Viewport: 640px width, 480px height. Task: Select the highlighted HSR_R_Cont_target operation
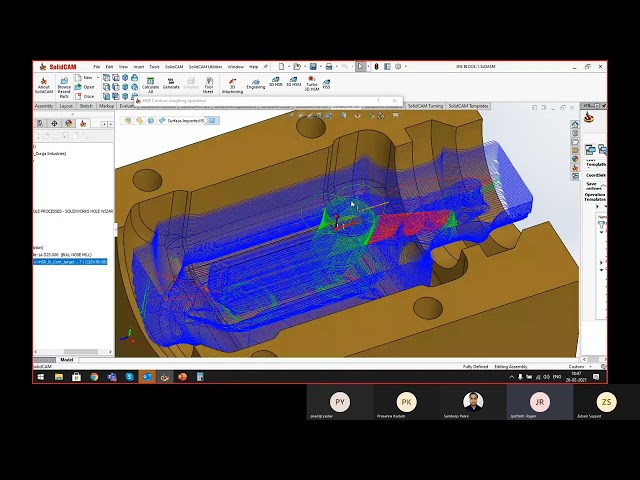coord(70,262)
